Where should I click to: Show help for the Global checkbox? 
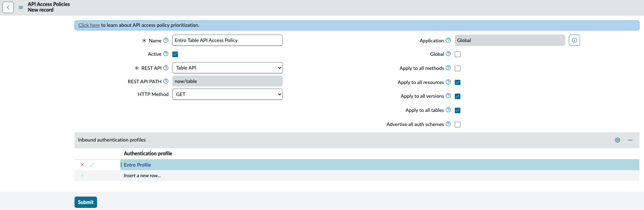448,54
